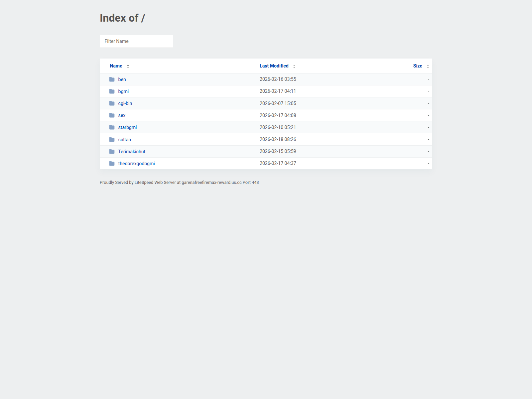Click inside the Filter Name input box

tap(136, 41)
